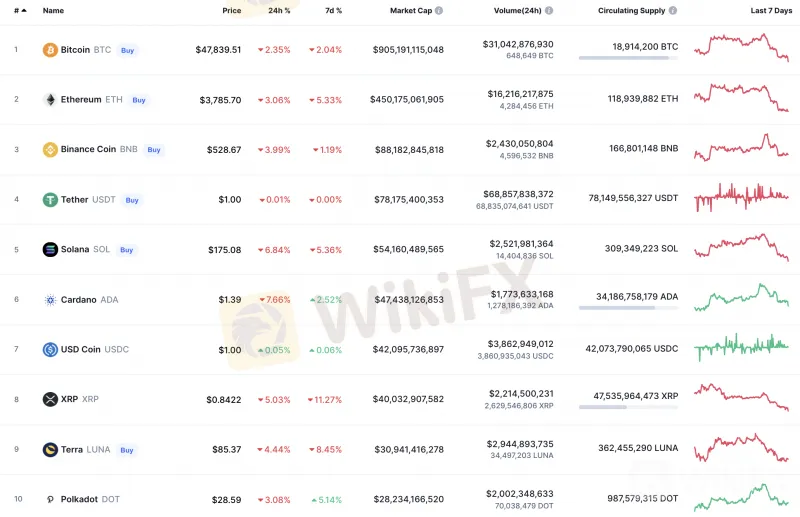Sort the table by 24h % column
Viewport: 800px width, 517px height.
(279, 11)
